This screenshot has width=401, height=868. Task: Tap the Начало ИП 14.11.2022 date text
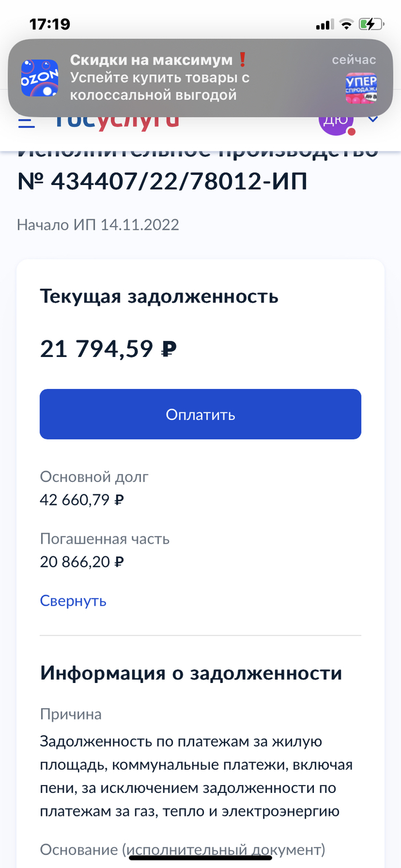pyautogui.click(x=98, y=224)
